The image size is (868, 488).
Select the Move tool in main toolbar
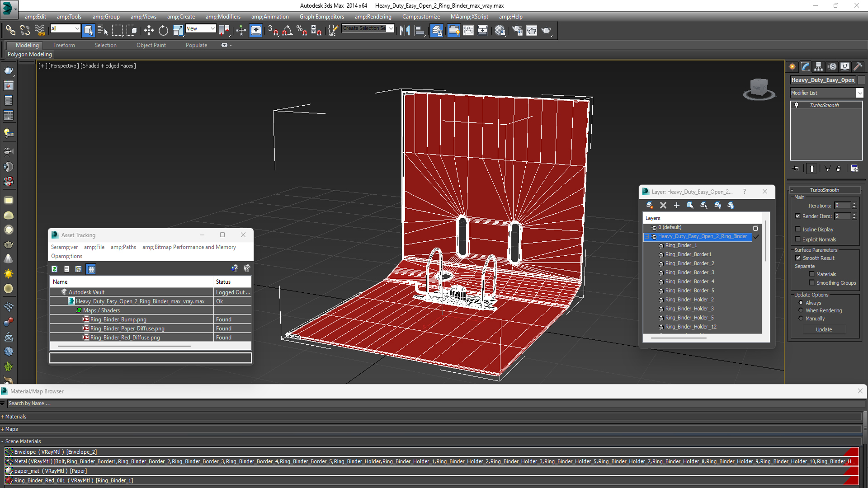[149, 30]
